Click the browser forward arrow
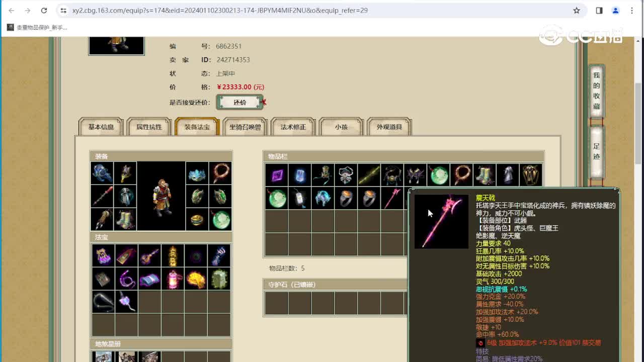Screen dimensions: 644x362 (x=28, y=10)
